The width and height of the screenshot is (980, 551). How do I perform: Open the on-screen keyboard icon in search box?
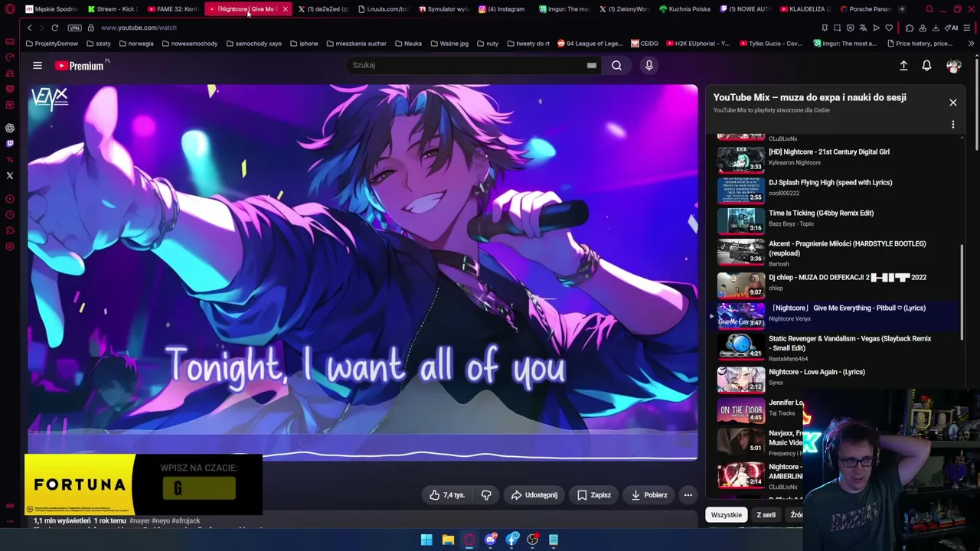pos(591,66)
